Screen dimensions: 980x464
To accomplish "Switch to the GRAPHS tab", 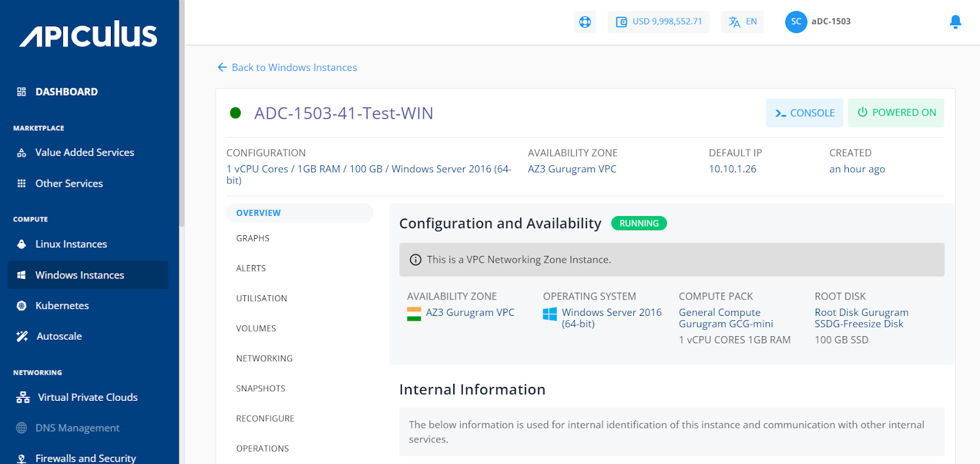I will tap(252, 238).
